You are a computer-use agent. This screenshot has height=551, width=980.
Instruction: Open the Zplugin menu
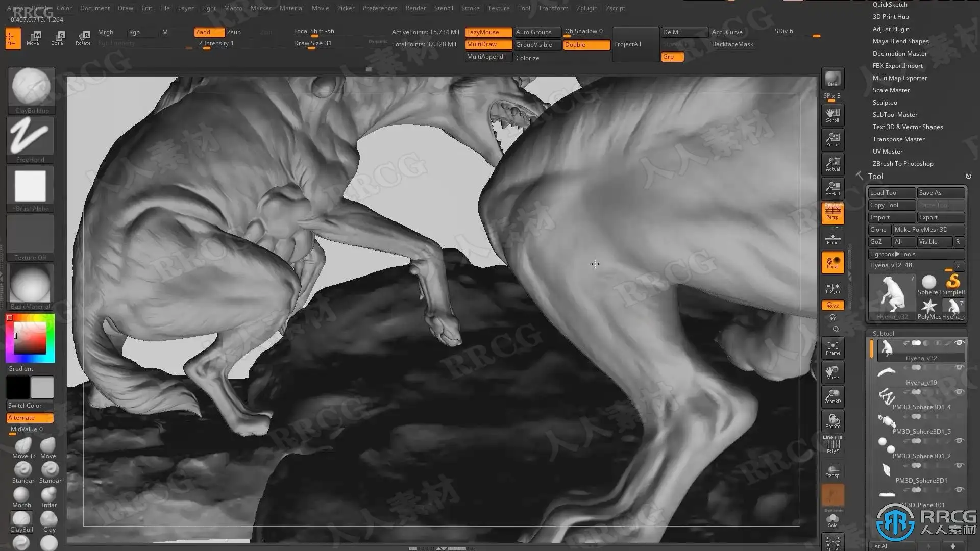pyautogui.click(x=586, y=8)
